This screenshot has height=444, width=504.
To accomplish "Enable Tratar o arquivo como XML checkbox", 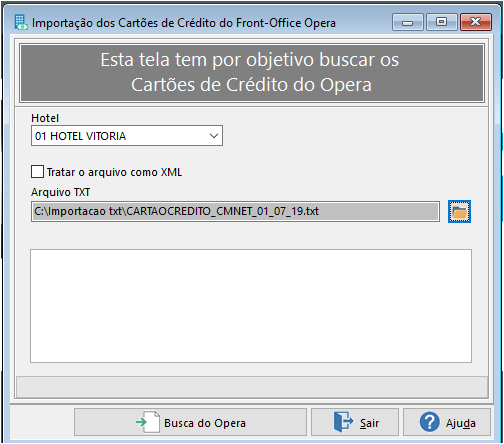I will coord(37,172).
